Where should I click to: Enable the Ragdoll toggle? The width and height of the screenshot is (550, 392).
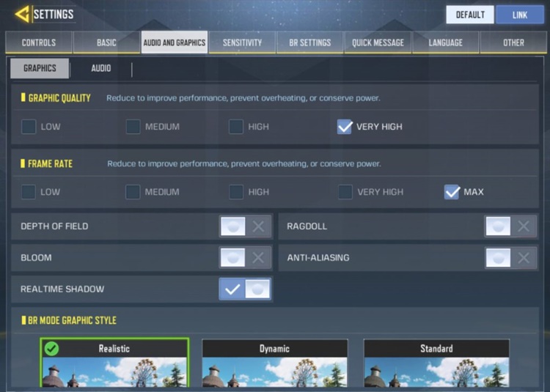click(x=510, y=226)
